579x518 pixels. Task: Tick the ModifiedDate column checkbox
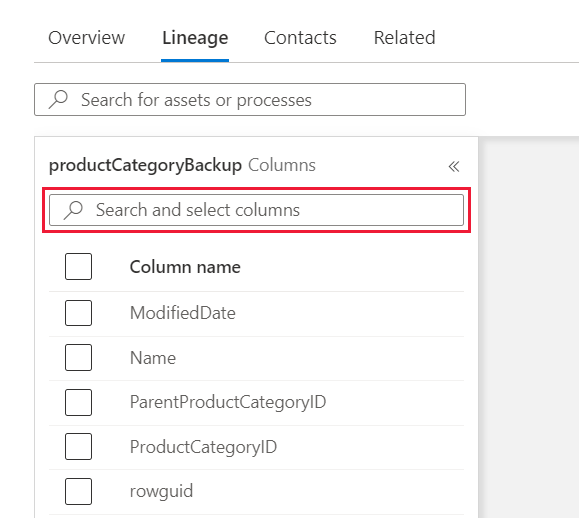pyautogui.click(x=78, y=313)
